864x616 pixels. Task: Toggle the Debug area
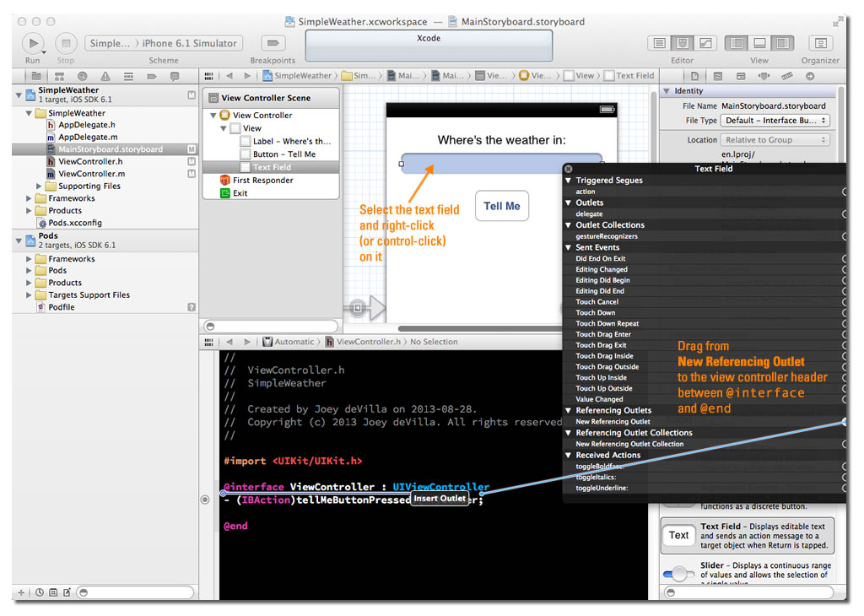[x=759, y=43]
